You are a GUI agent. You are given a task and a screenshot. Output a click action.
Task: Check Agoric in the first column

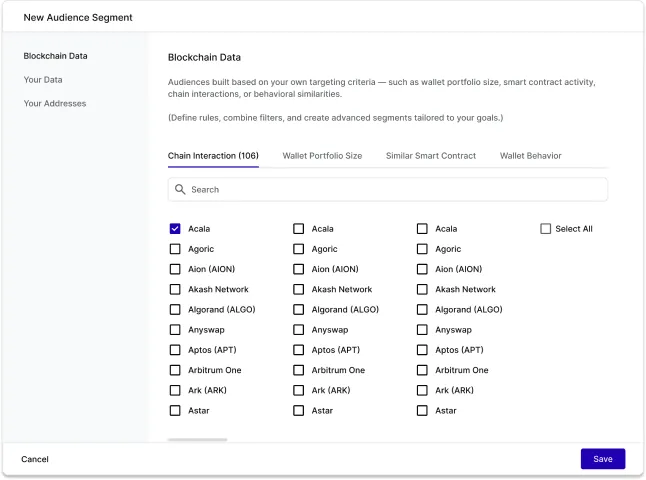(175, 249)
